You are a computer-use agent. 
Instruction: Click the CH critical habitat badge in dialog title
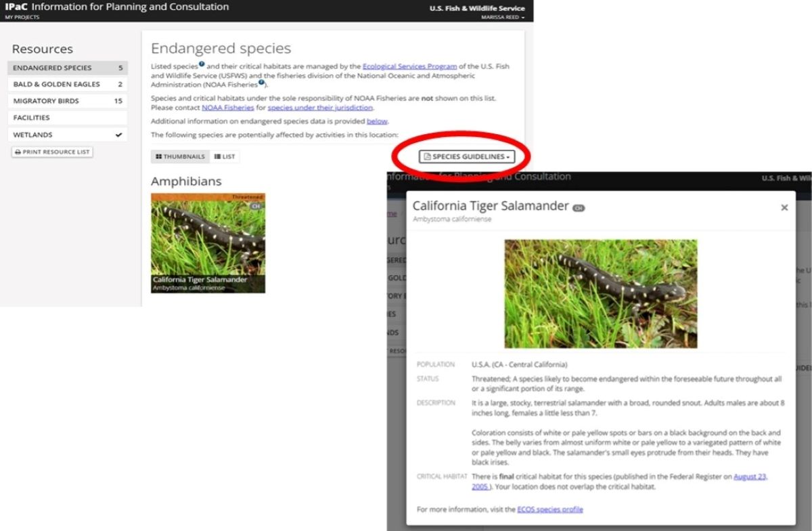pos(579,208)
